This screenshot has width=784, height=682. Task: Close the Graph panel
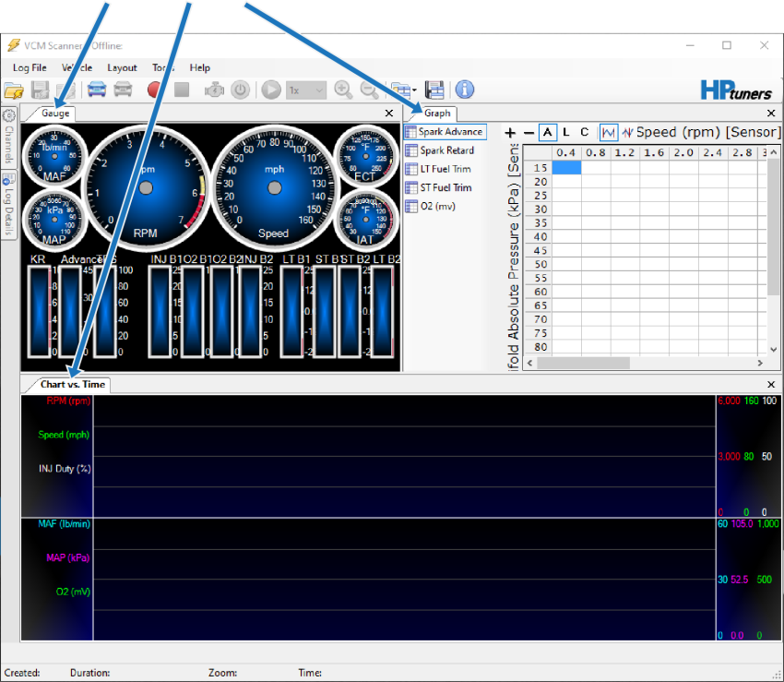[x=771, y=114]
